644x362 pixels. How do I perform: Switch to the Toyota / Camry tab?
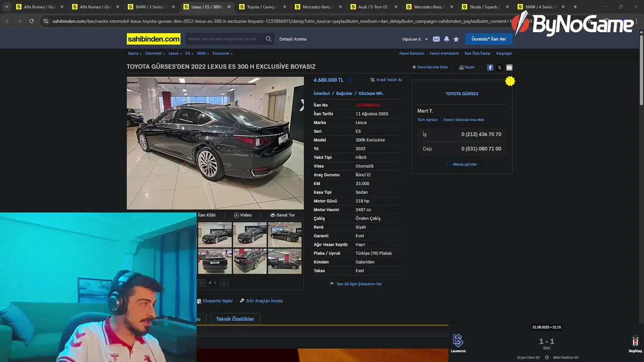262,7
